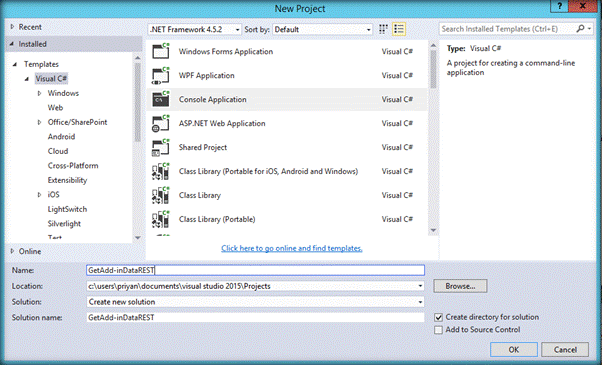Image resolution: width=602 pixels, height=365 pixels.
Task: Select the WPF Application text
Action: point(207,76)
